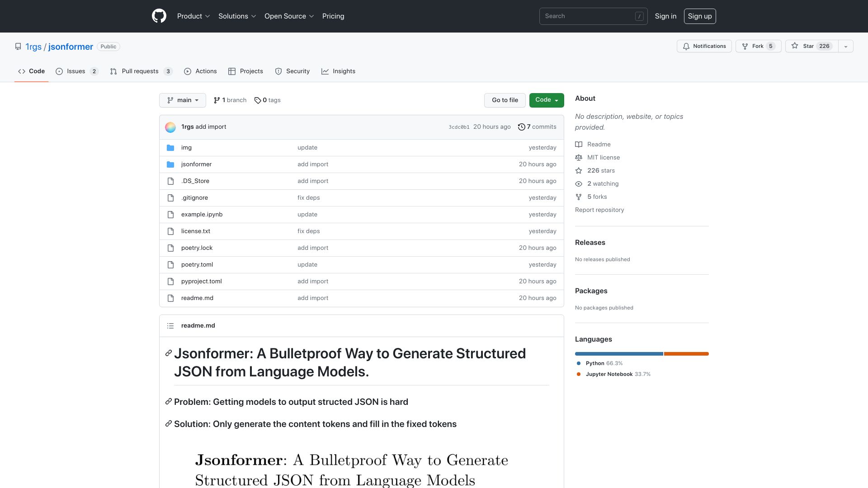The height and width of the screenshot is (488, 868).
Task: Expand the Solutions menu
Action: pyautogui.click(x=237, y=16)
